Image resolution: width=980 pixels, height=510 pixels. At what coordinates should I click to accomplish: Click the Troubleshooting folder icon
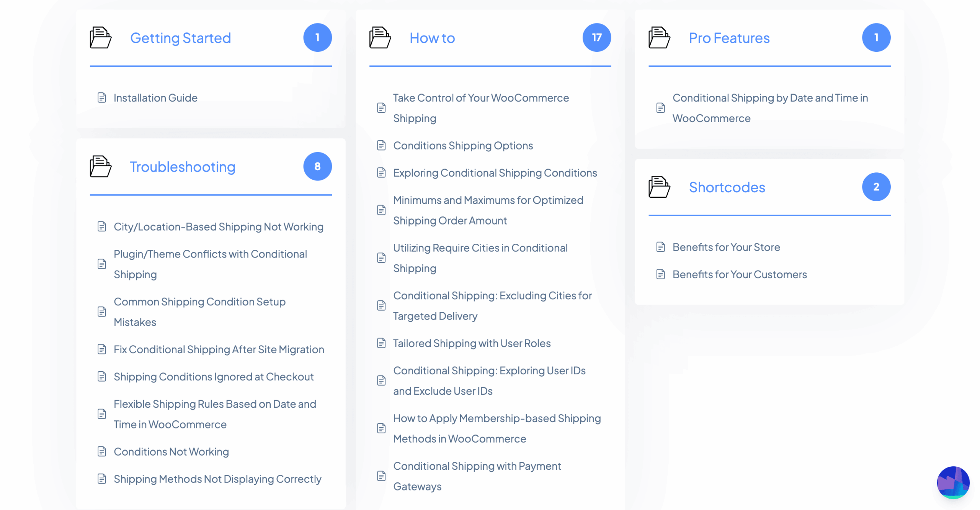point(100,166)
